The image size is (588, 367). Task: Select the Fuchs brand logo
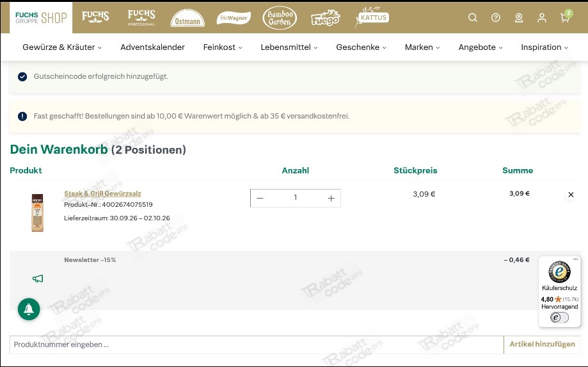pyautogui.click(x=95, y=17)
